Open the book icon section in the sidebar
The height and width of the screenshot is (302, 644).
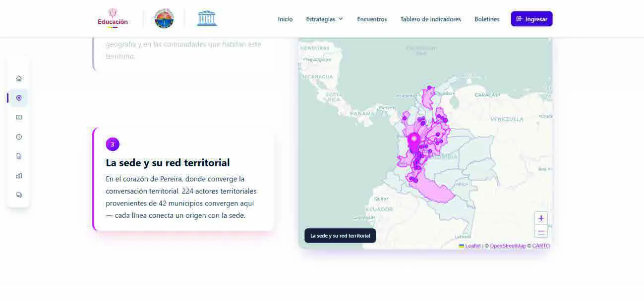click(19, 117)
